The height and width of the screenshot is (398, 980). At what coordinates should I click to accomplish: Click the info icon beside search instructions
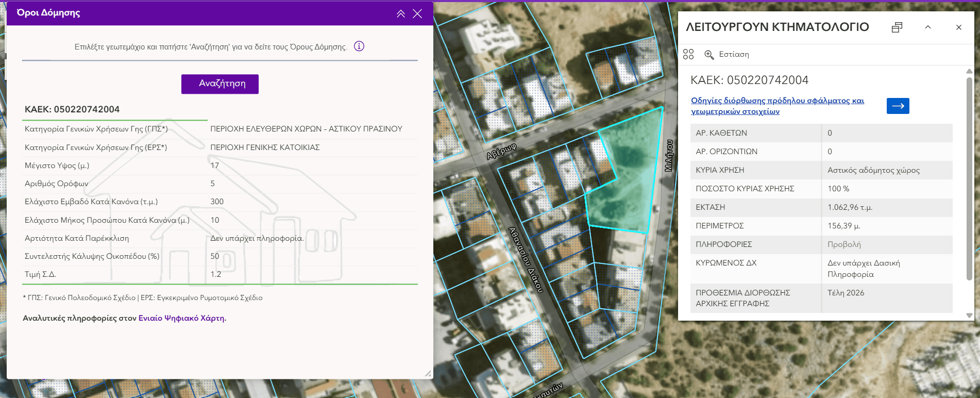point(359,46)
